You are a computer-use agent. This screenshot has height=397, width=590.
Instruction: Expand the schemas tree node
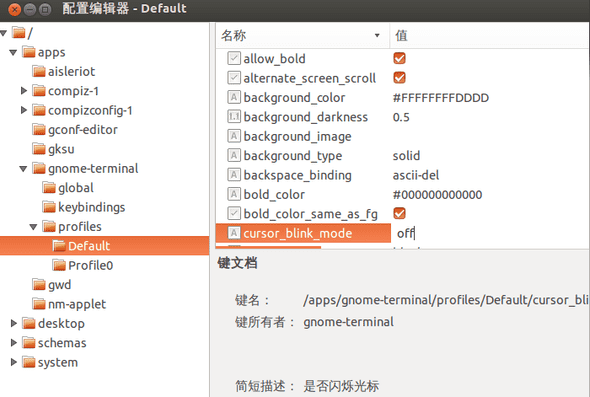pos(14,343)
